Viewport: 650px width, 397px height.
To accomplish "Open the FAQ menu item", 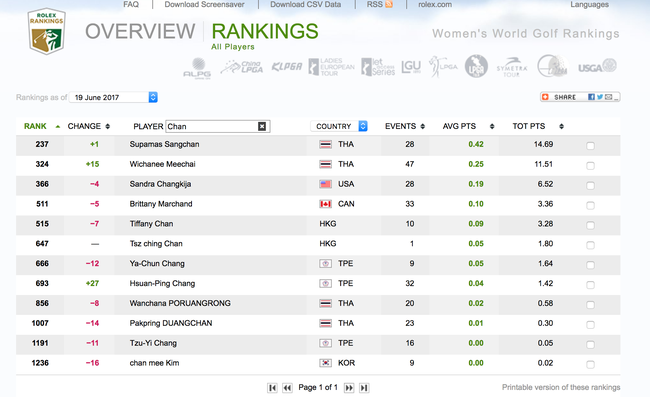I will [x=131, y=4].
